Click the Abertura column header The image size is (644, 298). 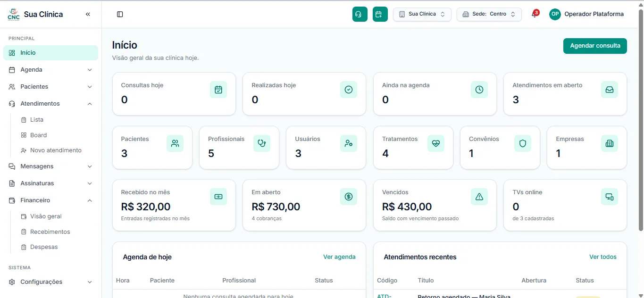click(x=534, y=281)
